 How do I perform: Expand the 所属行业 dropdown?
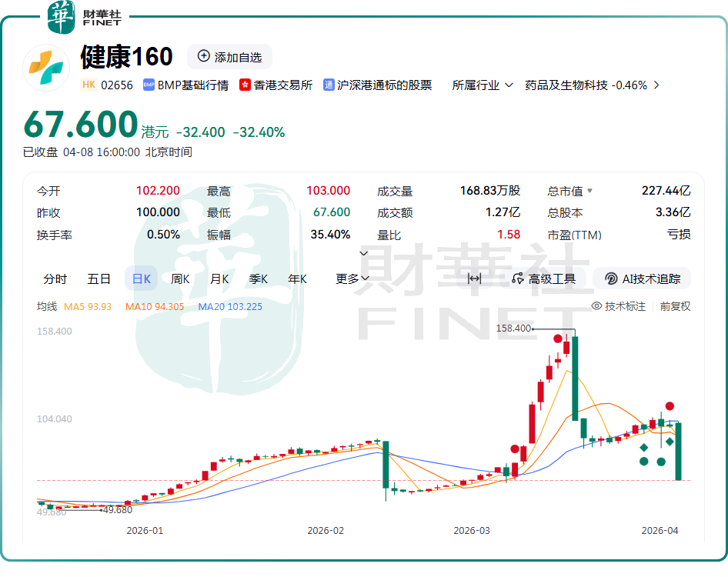[483, 85]
